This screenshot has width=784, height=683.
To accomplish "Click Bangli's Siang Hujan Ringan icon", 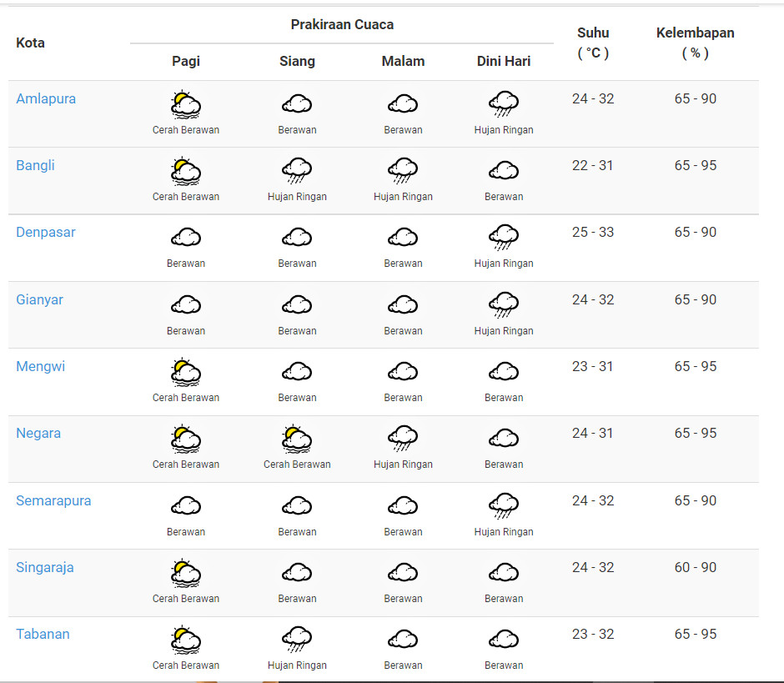I will [x=297, y=171].
